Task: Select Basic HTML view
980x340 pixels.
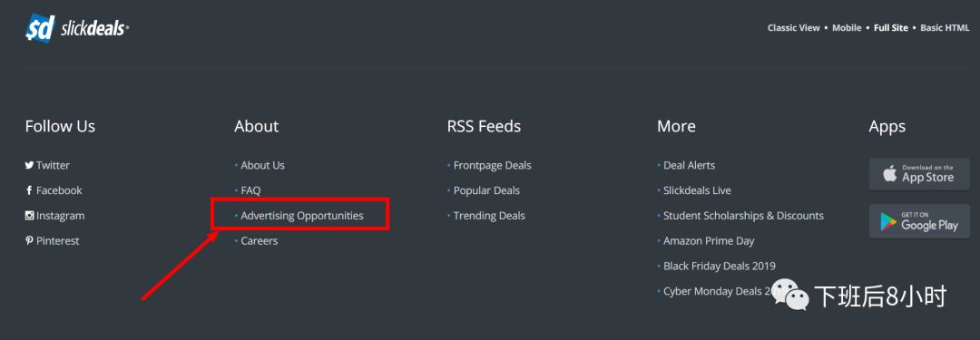Action: [945, 28]
